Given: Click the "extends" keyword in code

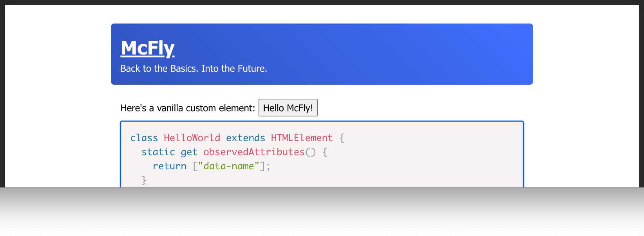Looking at the screenshot, I should tap(245, 138).
